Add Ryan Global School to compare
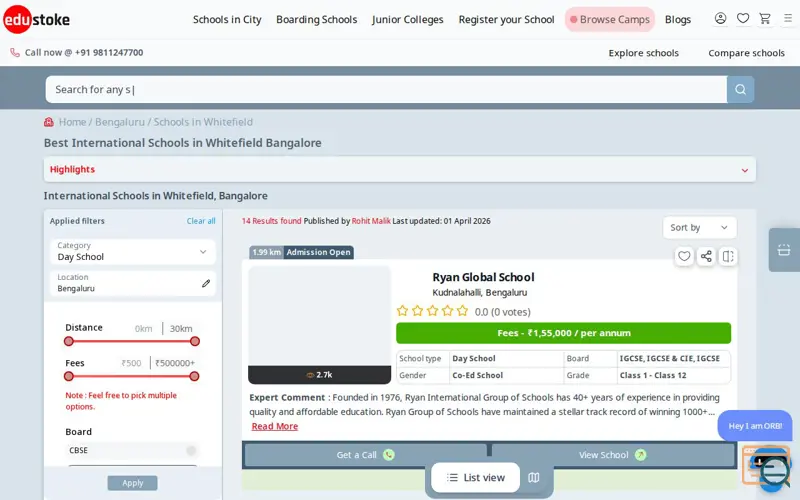Screen dimensions: 800x500 tap(728, 256)
